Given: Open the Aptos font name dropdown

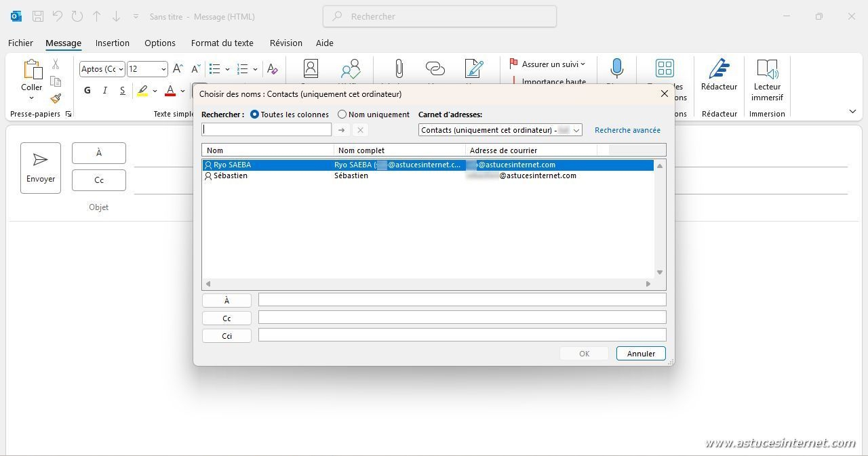Looking at the screenshot, I should pos(121,69).
